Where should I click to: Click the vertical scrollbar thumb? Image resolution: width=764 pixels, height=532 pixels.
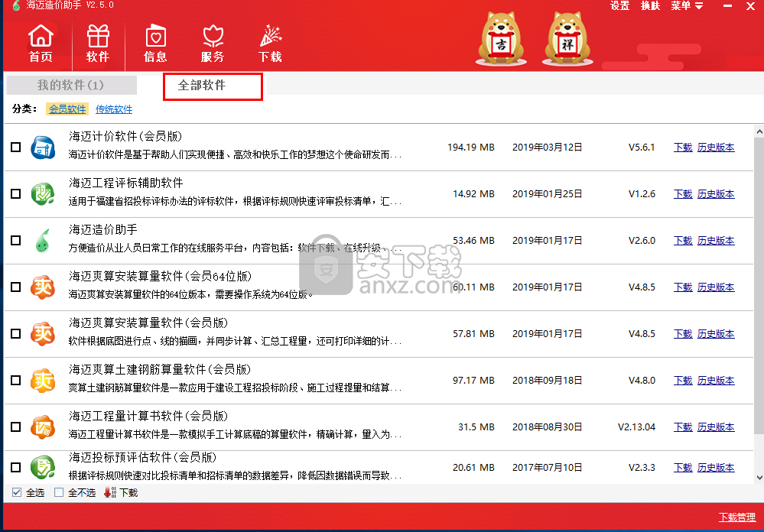click(x=759, y=284)
